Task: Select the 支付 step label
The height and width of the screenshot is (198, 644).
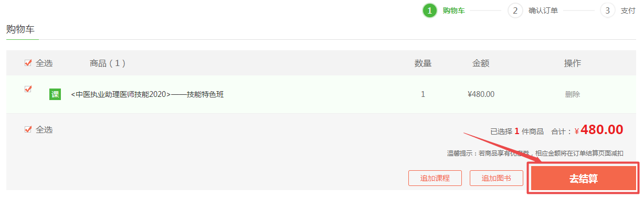Action: [628, 10]
